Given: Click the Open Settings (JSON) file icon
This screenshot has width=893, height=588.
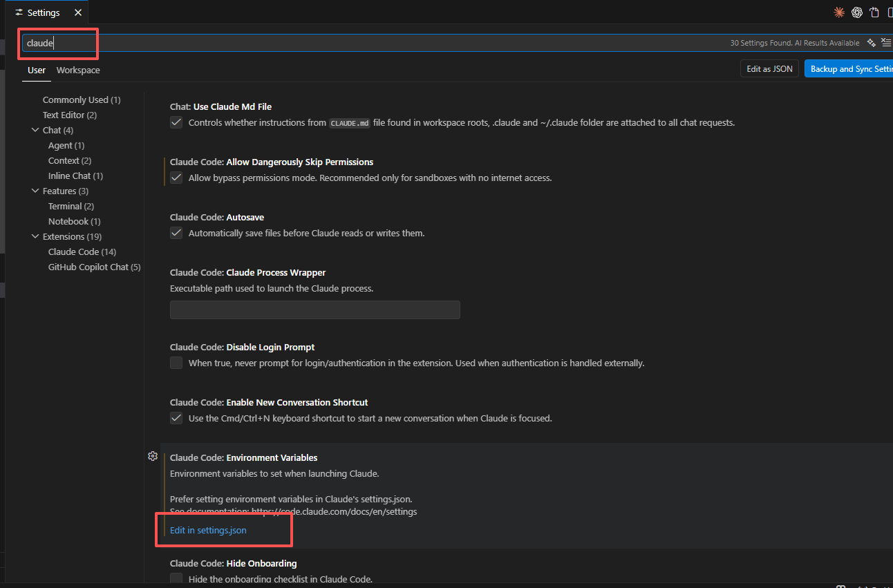Looking at the screenshot, I should (875, 12).
